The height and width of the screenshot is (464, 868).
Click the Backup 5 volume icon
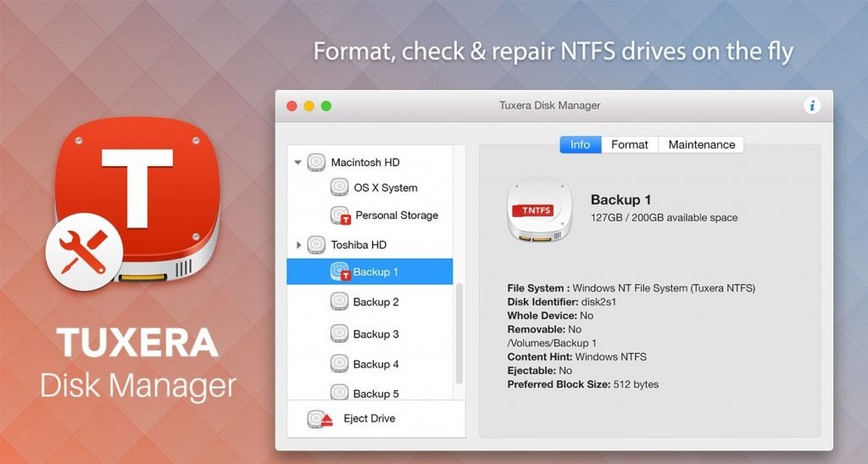(x=339, y=393)
